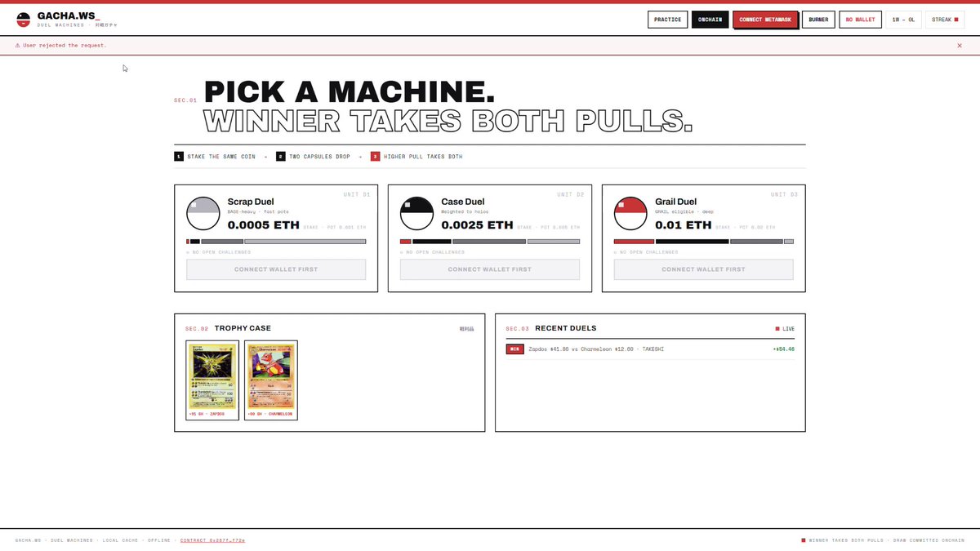Image resolution: width=980 pixels, height=551 pixels.
Task: Click the duel payout amount in Recent Duels
Action: 784,349
